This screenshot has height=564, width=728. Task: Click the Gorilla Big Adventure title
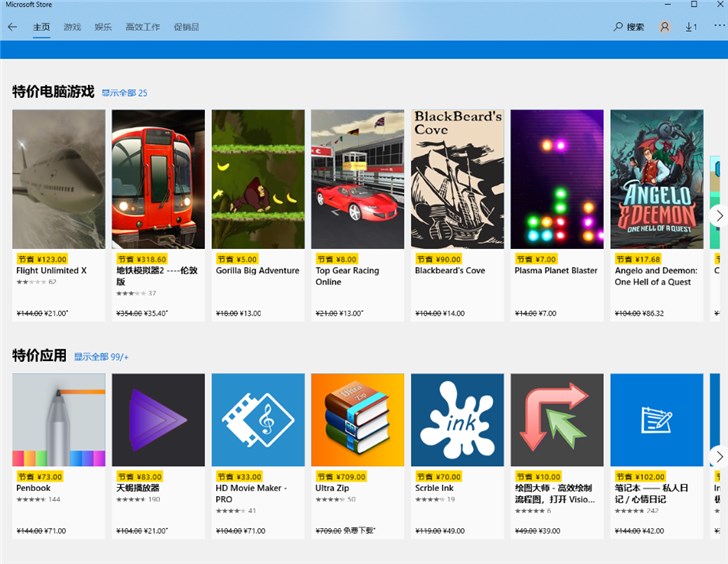pos(258,271)
